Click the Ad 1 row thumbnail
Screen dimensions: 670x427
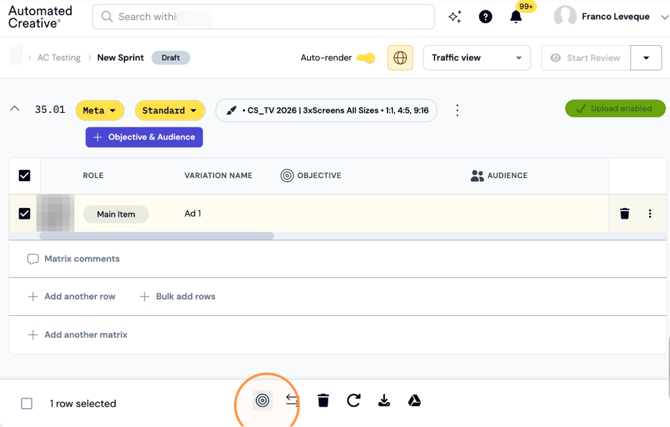point(55,213)
